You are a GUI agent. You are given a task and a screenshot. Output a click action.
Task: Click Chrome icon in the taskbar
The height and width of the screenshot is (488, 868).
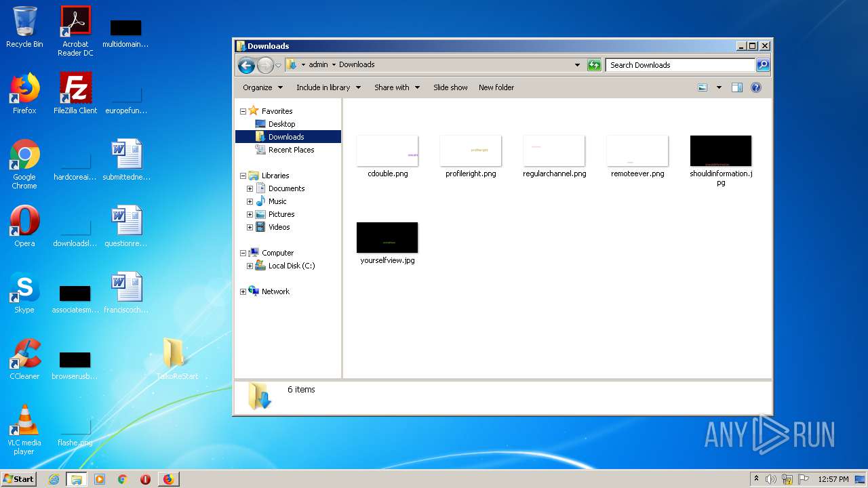pyautogui.click(x=122, y=479)
